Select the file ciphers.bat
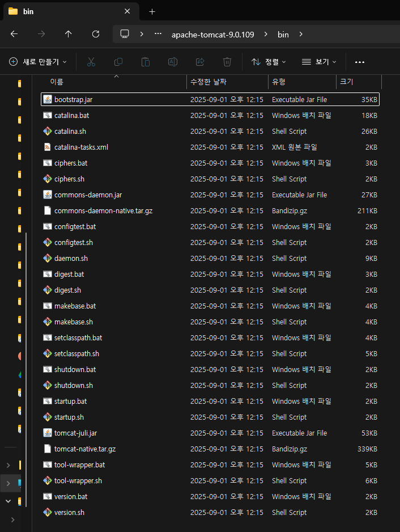 pyautogui.click(x=210, y=163)
